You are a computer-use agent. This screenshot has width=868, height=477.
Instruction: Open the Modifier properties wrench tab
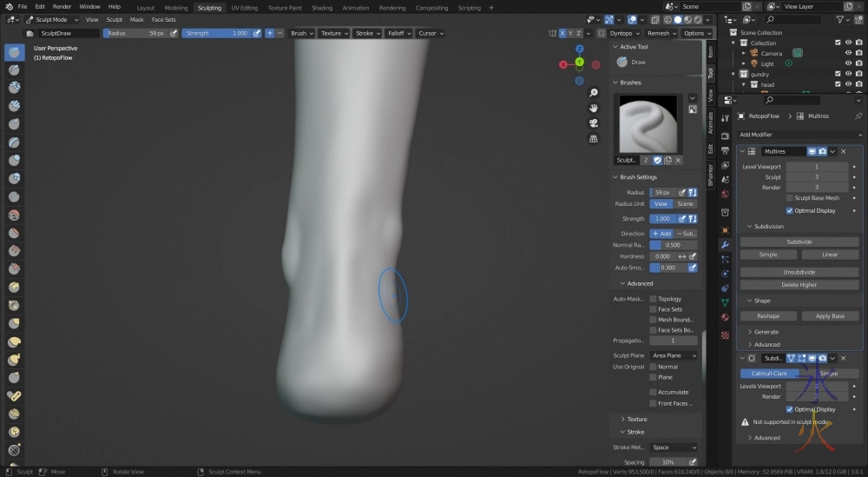pyautogui.click(x=725, y=245)
